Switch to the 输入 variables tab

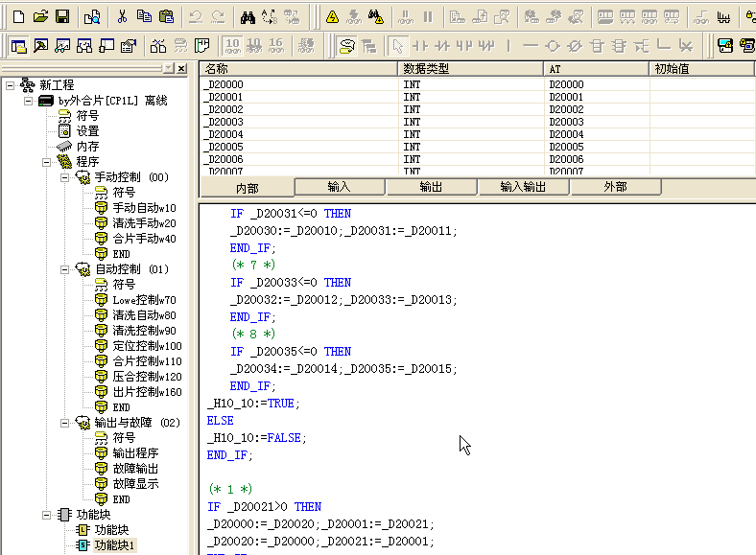[339, 187]
